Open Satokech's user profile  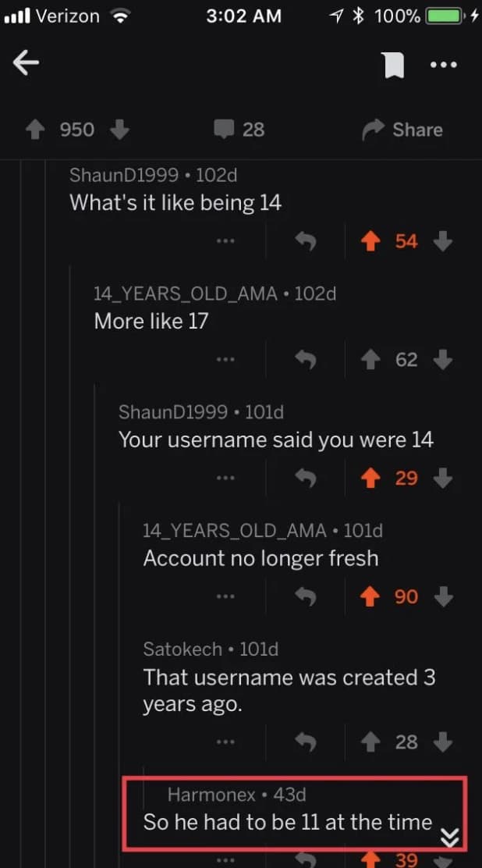click(x=183, y=649)
